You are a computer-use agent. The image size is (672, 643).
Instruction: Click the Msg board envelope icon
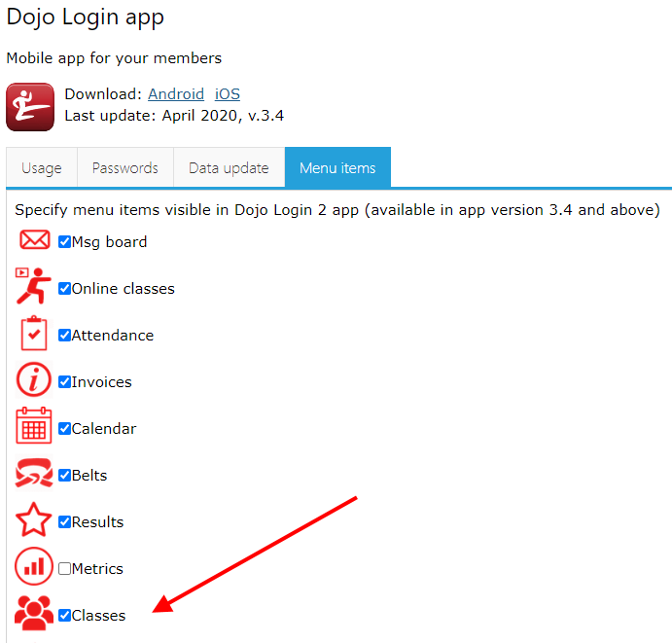click(35, 239)
